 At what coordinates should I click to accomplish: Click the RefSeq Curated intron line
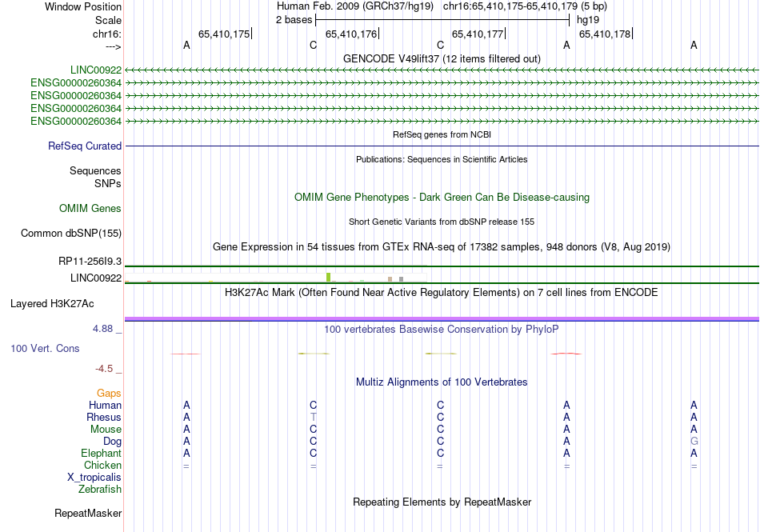(x=442, y=146)
